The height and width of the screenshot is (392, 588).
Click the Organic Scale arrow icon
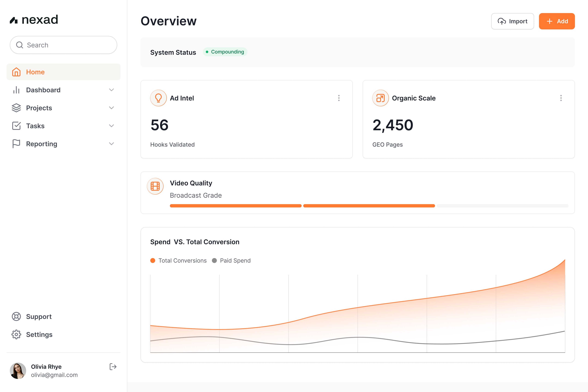(380, 98)
